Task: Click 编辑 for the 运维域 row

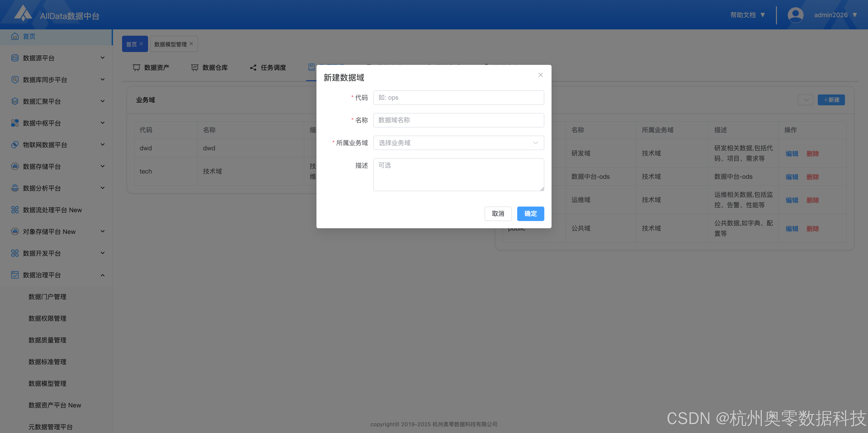Action: 792,200
